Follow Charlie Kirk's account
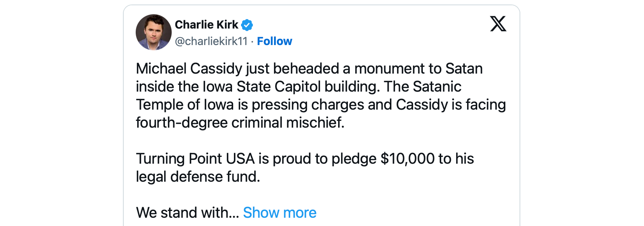Viewport: 644px width, 226px height. coord(274,41)
